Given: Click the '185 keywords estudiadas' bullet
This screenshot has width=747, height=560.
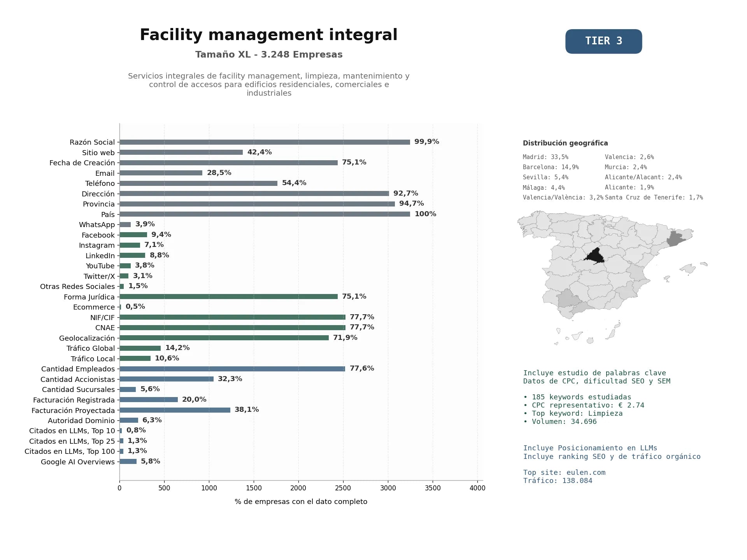Looking at the screenshot, I should 577,397.
